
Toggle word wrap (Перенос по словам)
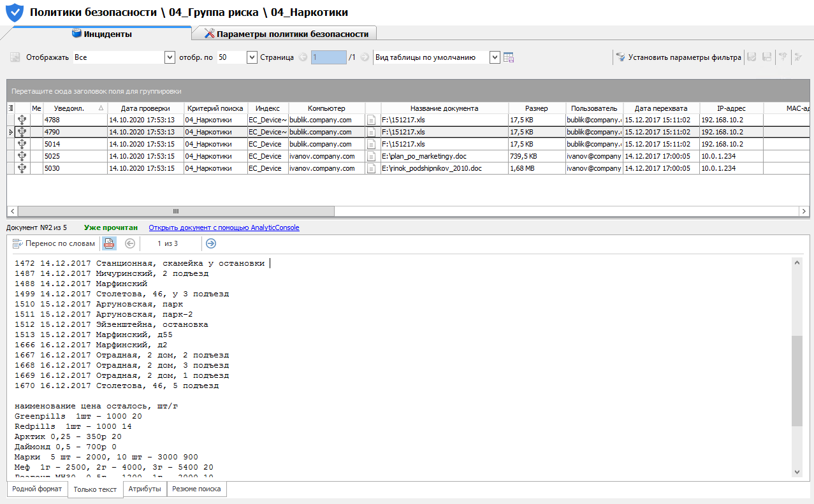54,243
